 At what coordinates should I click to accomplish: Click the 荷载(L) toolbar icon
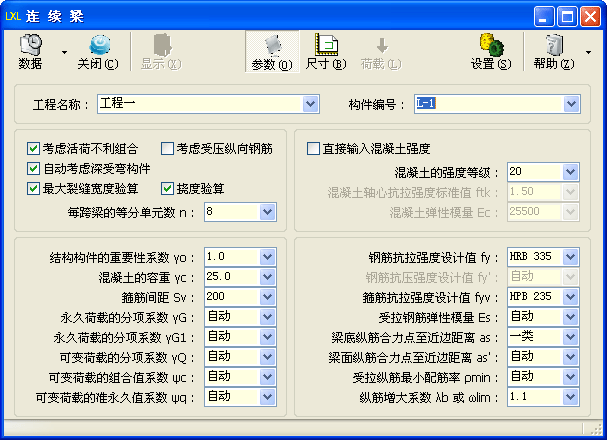381,52
